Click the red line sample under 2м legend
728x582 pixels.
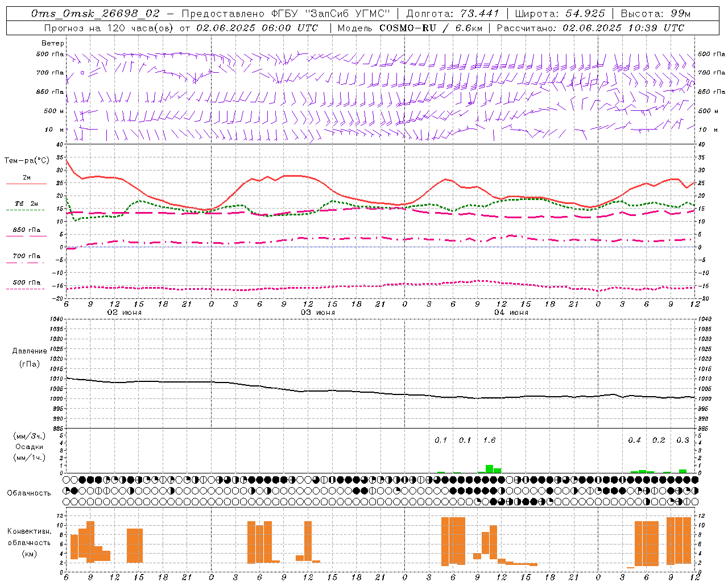click(26, 184)
